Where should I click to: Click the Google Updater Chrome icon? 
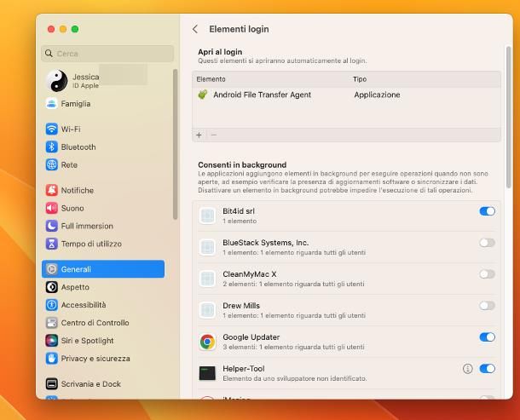[x=208, y=342]
